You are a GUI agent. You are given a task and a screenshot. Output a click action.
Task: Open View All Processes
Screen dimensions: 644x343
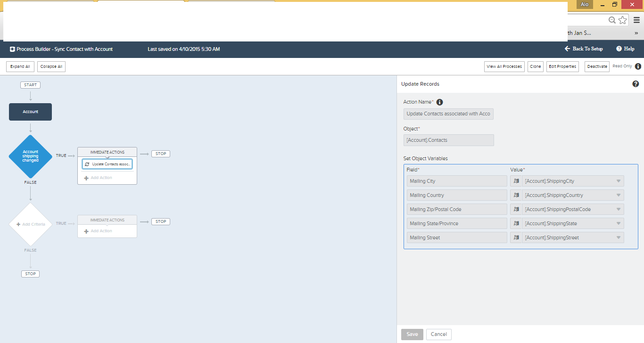click(x=504, y=66)
